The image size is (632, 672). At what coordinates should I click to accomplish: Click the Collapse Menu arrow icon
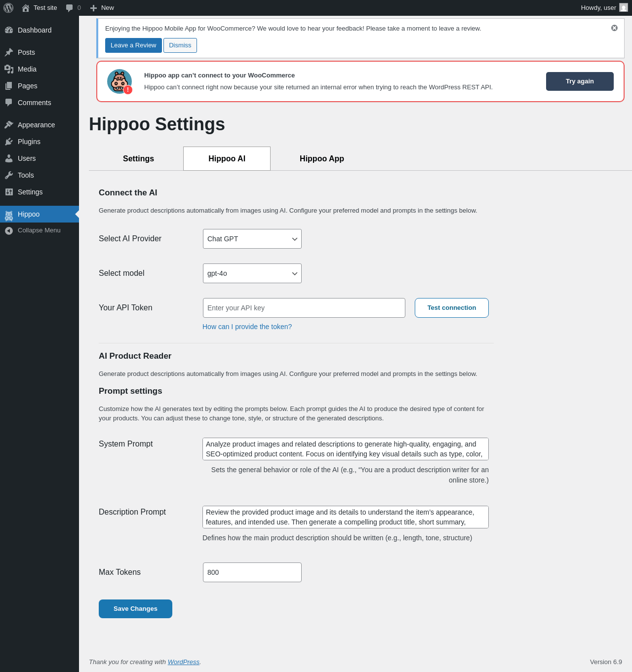(x=9, y=230)
